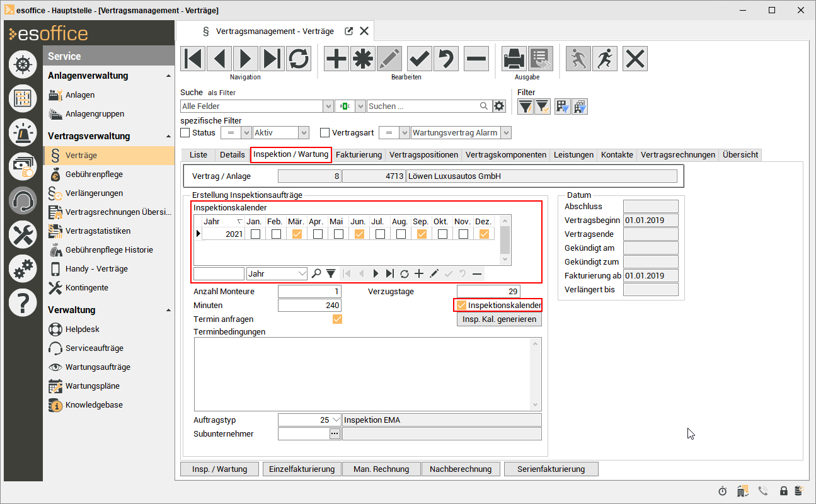Viewport: 816px width, 504px height.
Task: Uncheck Dez. checkbox for year 2021
Action: pyautogui.click(x=484, y=234)
